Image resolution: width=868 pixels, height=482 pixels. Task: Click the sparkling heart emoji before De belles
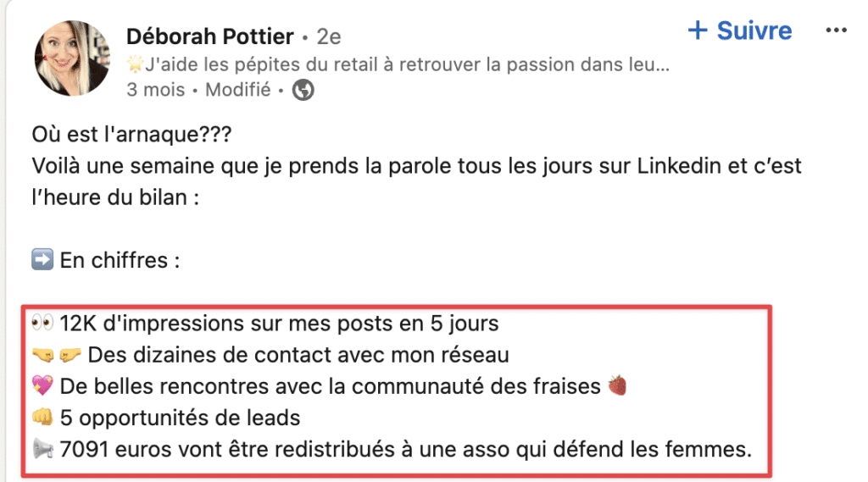click(42, 385)
